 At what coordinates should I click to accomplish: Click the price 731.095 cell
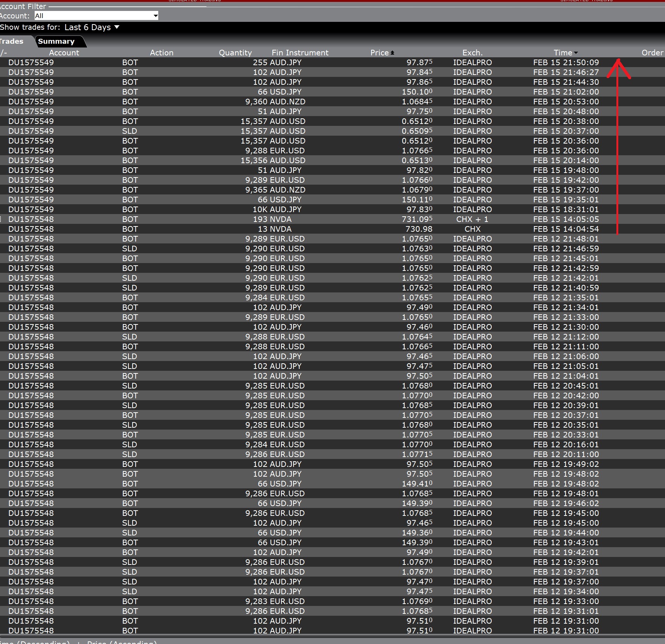click(417, 219)
